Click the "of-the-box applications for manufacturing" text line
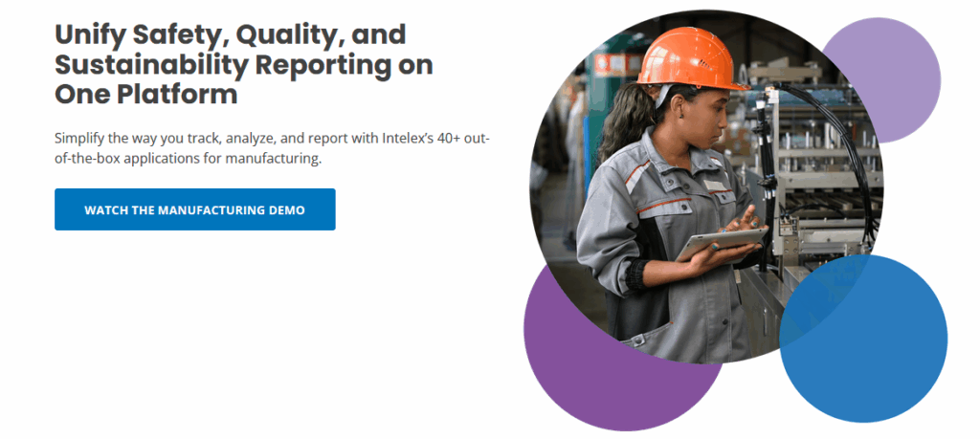 click(188, 158)
